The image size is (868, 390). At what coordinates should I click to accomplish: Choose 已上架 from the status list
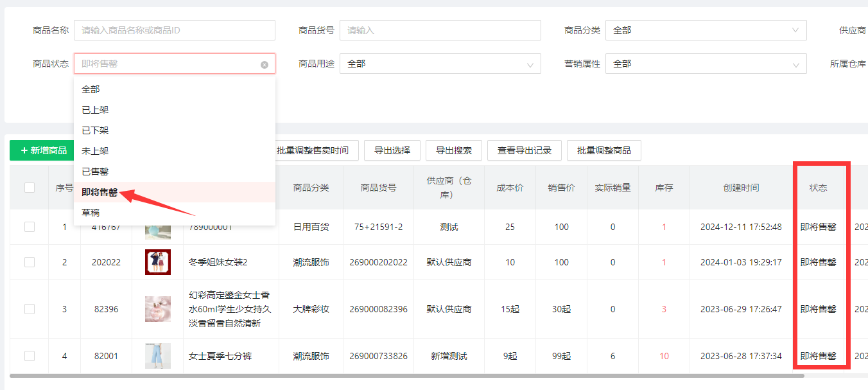95,110
